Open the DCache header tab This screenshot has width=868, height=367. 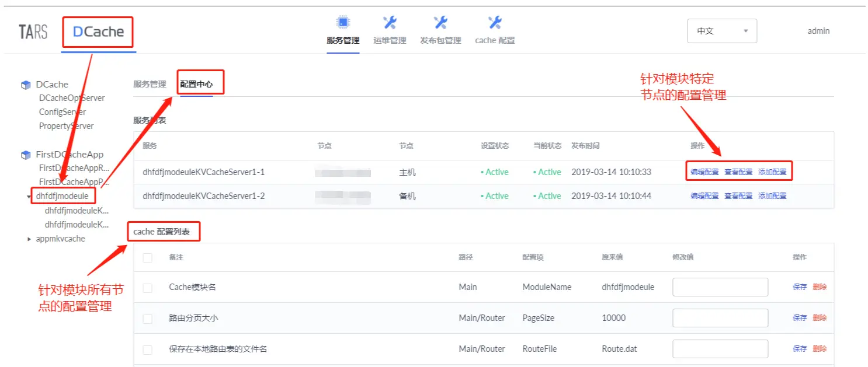(98, 32)
